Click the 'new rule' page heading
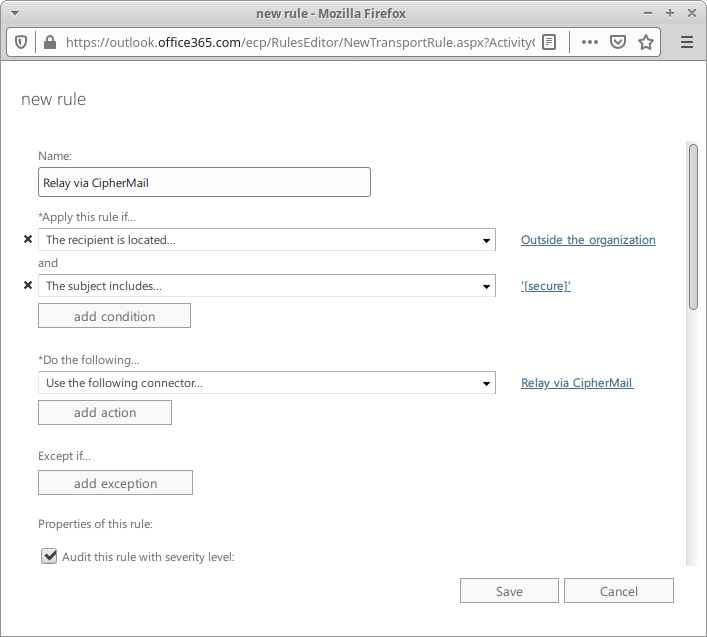The height and width of the screenshot is (637, 707). pos(53,99)
